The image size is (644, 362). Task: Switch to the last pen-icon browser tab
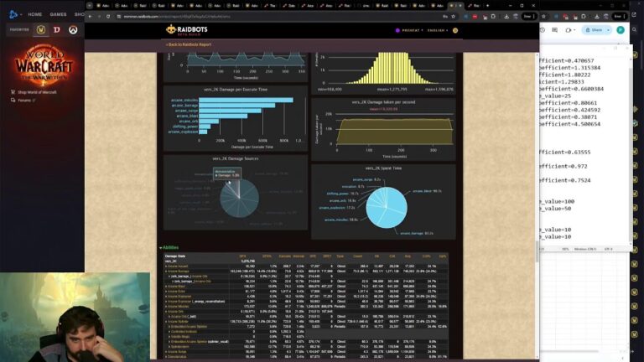475,6
